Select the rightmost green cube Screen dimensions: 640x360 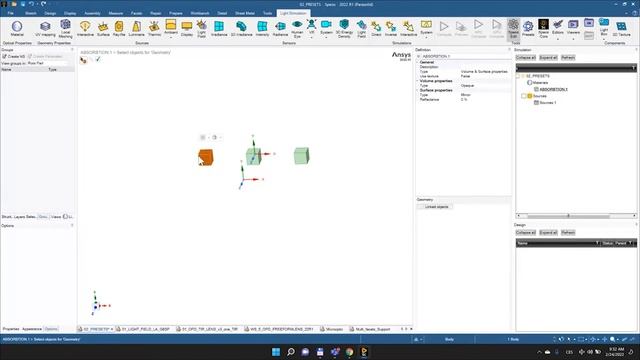coord(302,156)
